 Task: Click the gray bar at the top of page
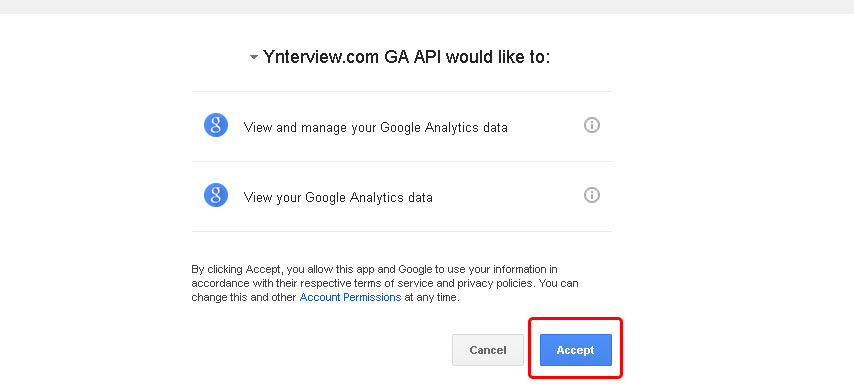[427, 7]
